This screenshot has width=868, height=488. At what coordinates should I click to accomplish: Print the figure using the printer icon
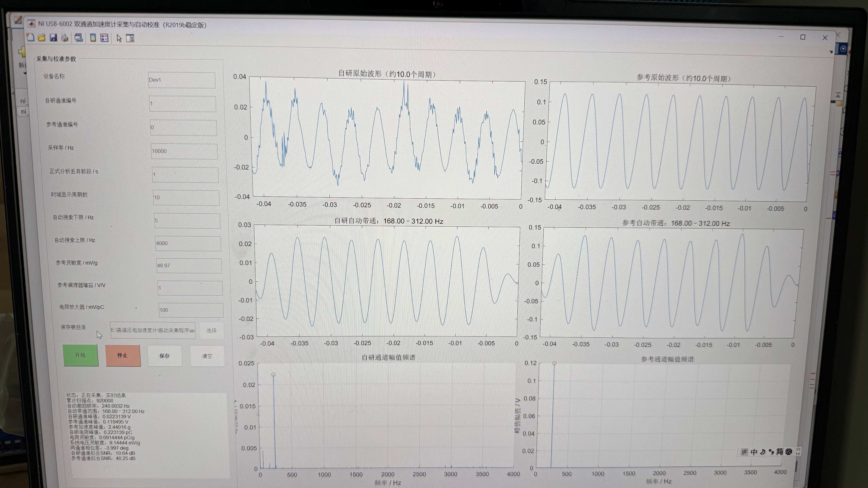[65, 38]
